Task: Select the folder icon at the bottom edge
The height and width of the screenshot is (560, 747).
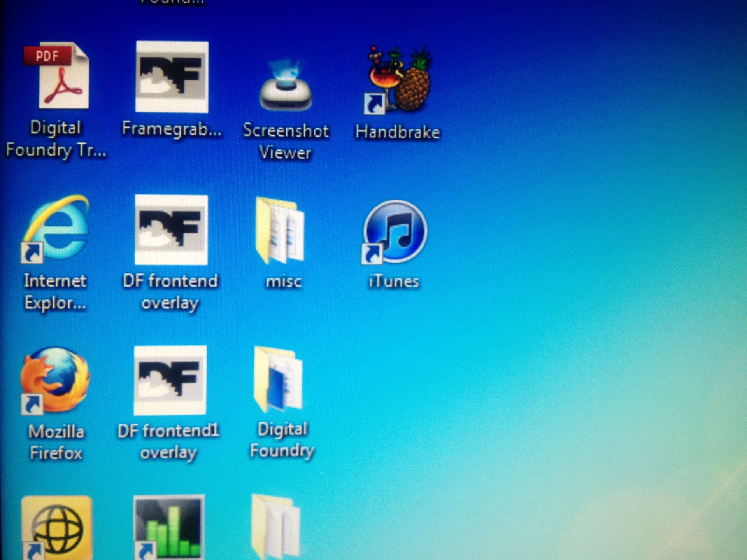Action: point(276,527)
